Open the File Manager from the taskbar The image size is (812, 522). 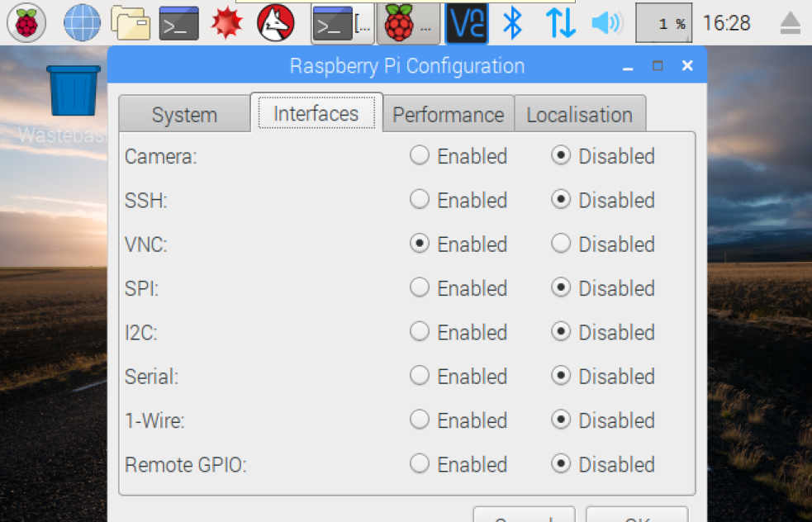(131, 22)
